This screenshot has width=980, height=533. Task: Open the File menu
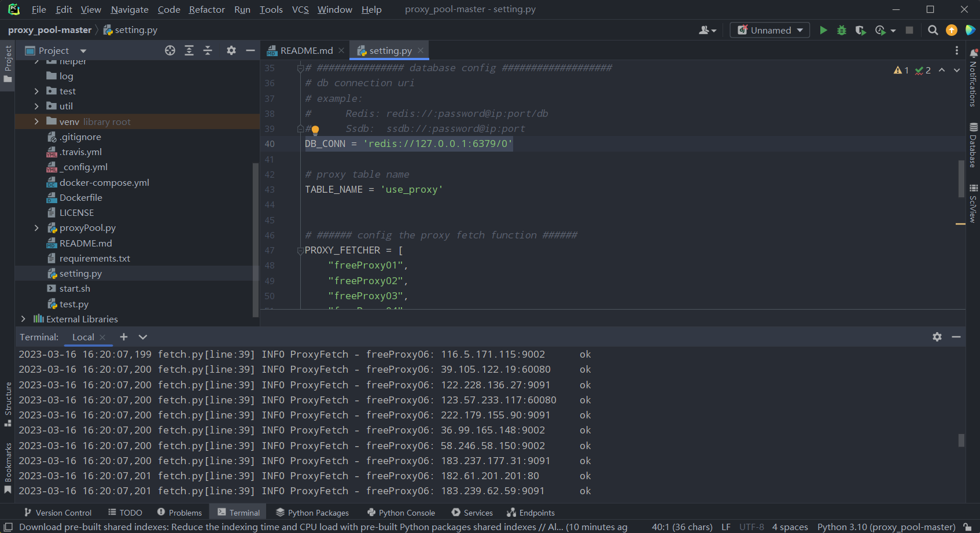click(x=39, y=9)
